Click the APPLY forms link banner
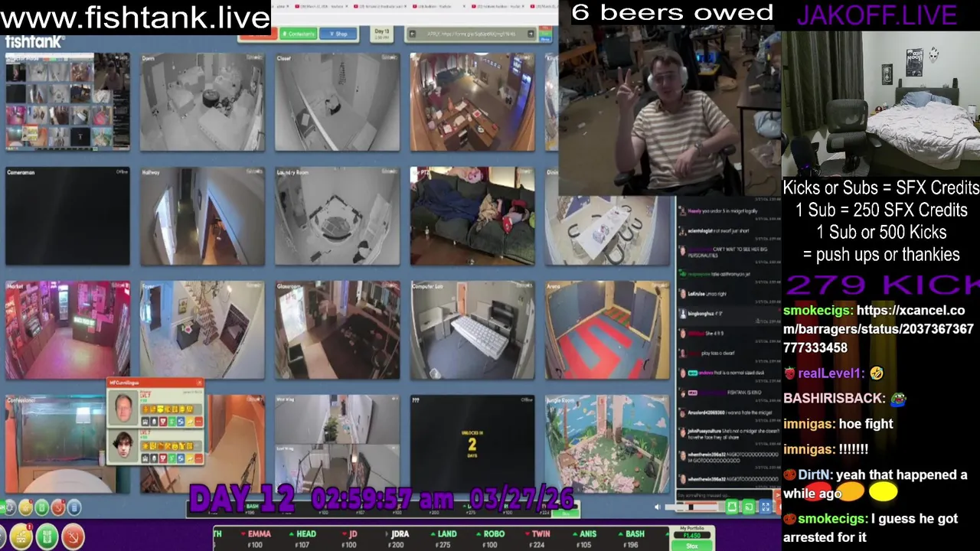980x551 pixels. click(x=472, y=34)
